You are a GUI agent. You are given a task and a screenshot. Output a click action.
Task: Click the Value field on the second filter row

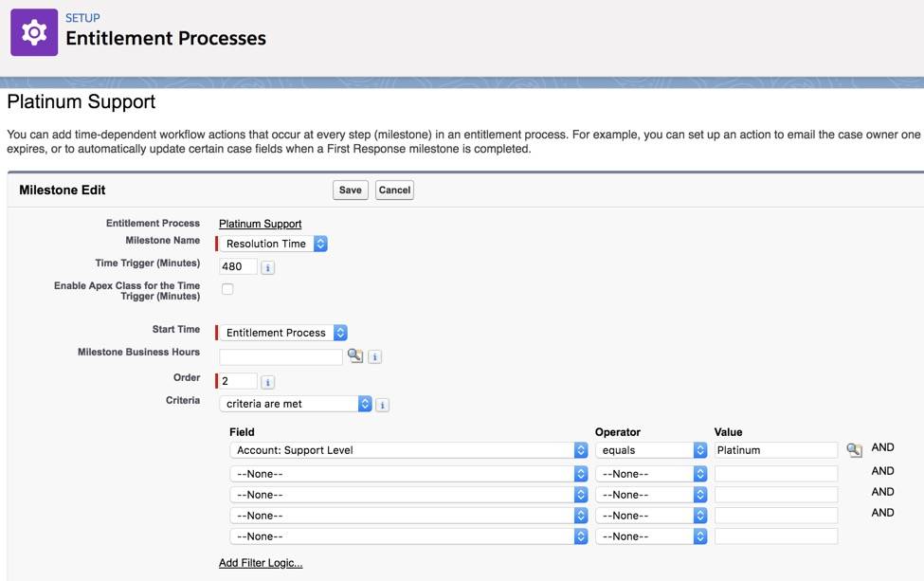774,471
